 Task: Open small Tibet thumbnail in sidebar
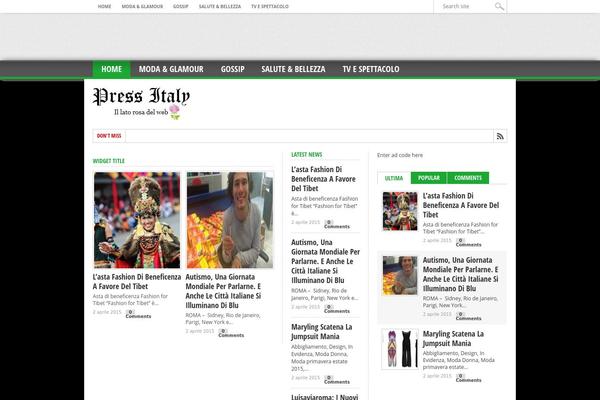[400, 211]
